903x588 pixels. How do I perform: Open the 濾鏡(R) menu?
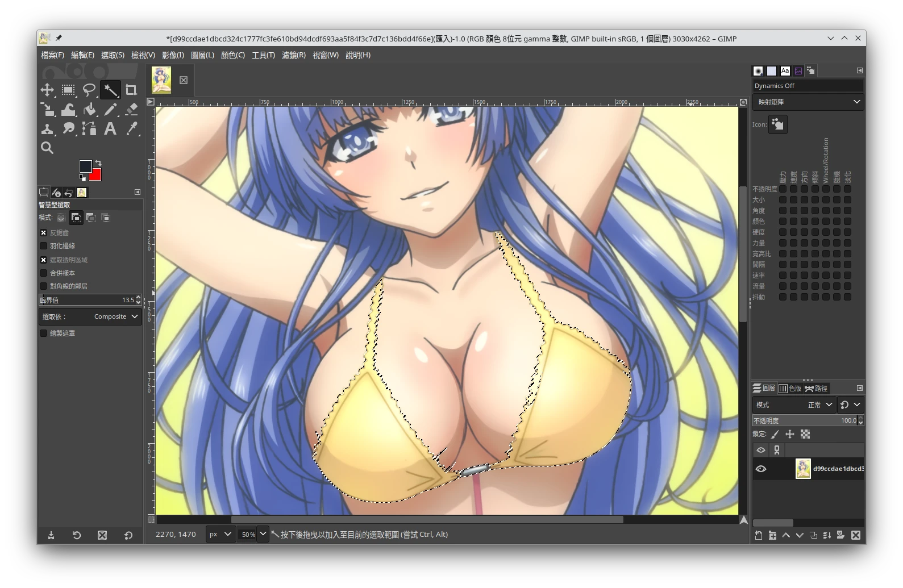(294, 55)
